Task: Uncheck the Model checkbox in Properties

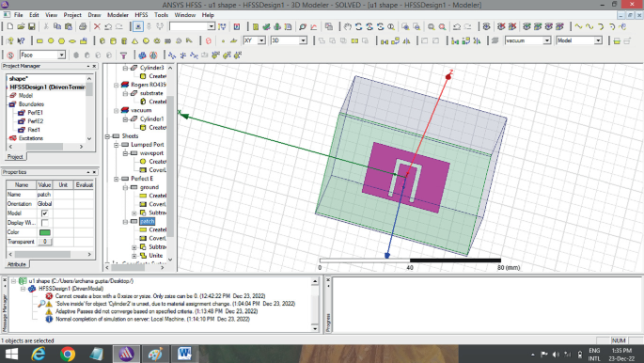Action: 44,213
